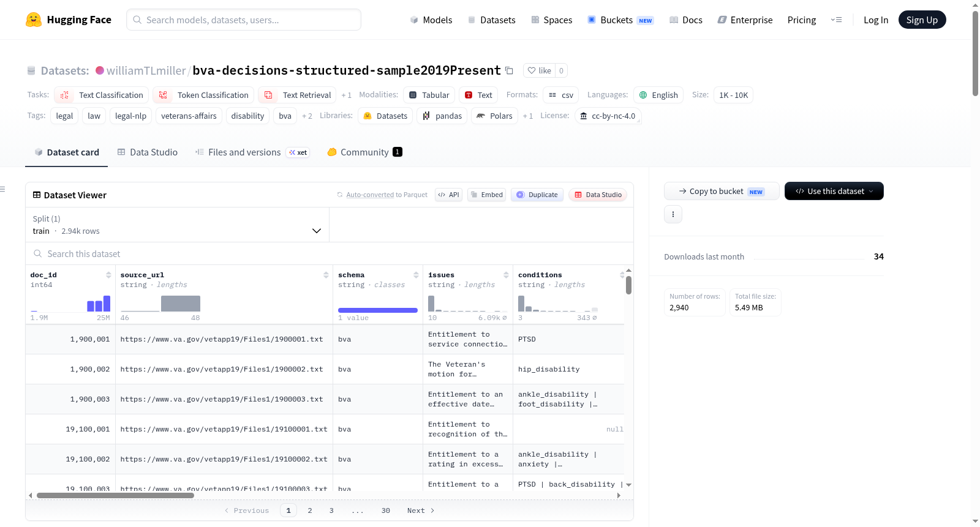
Task: Open Models in the top navigation
Action: coord(431,20)
